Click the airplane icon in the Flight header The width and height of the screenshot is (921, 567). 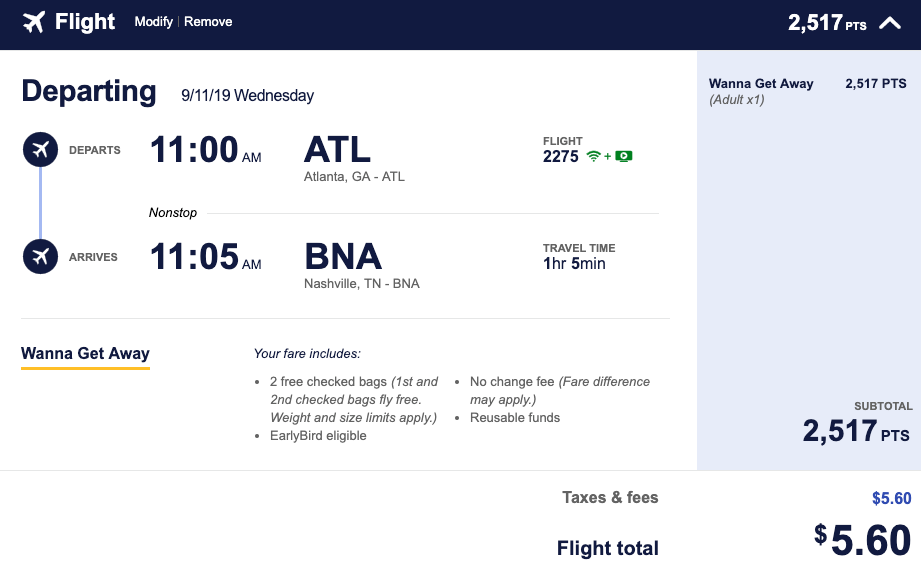tap(34, 22)
